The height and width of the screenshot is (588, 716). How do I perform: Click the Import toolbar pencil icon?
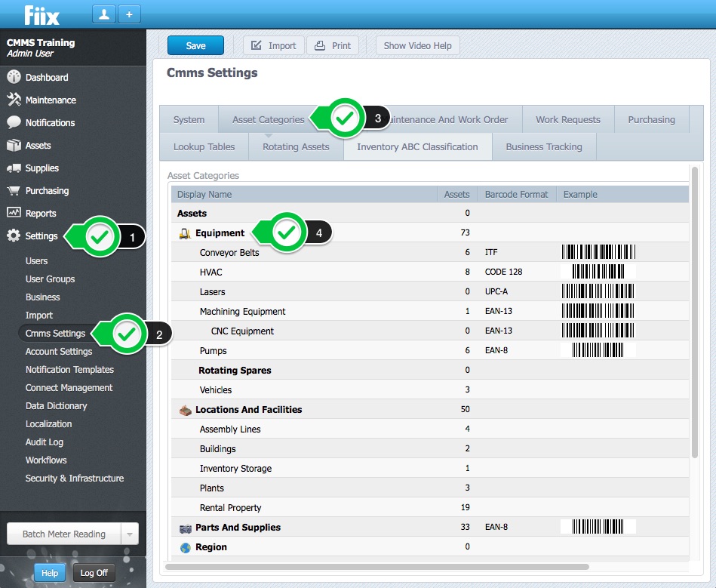coord(257,46)
